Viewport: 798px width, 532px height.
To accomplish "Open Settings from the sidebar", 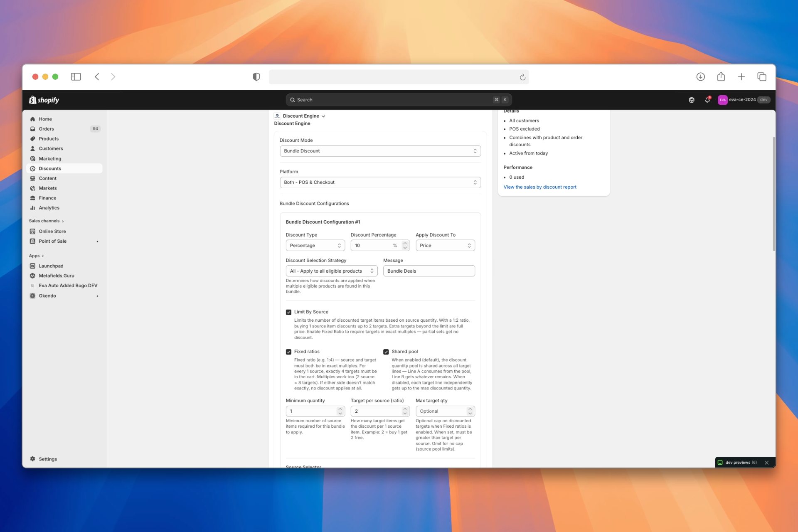I will point(48,459).
